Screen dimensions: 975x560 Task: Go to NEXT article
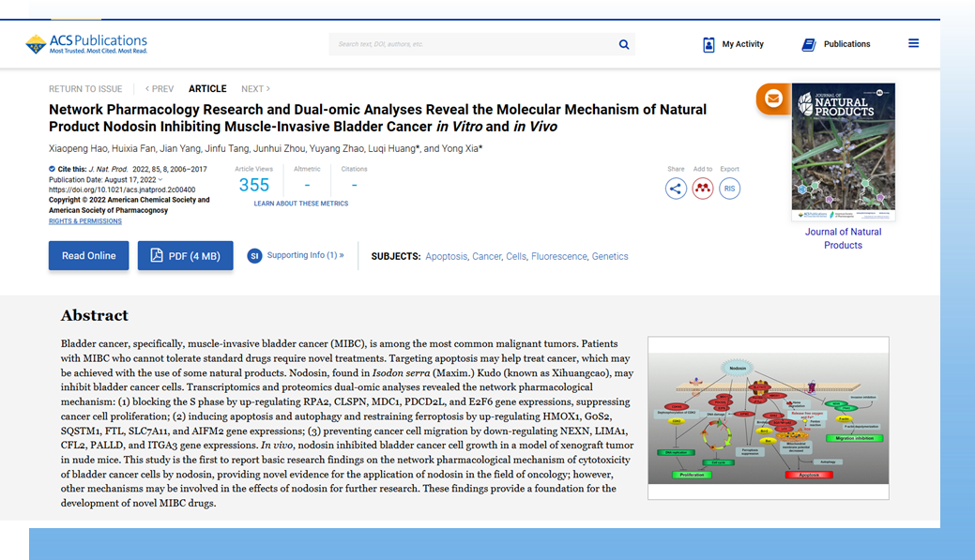[x=255, y=89]
